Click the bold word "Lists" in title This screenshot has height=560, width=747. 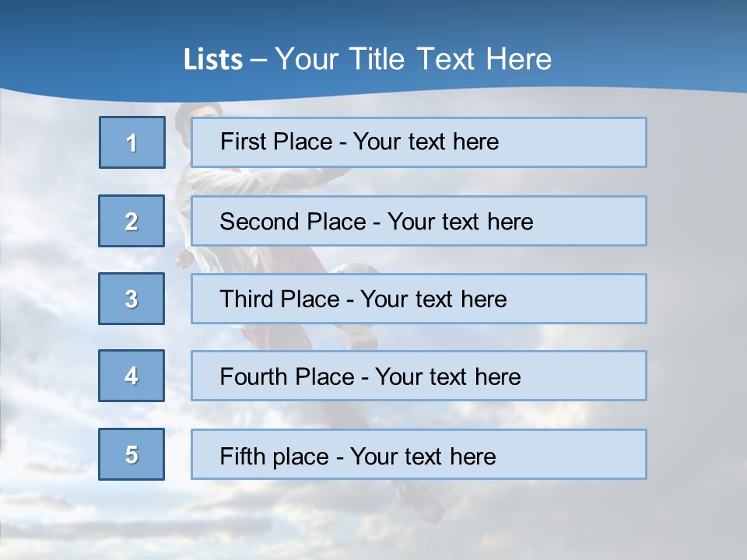(x=212, y=60)
